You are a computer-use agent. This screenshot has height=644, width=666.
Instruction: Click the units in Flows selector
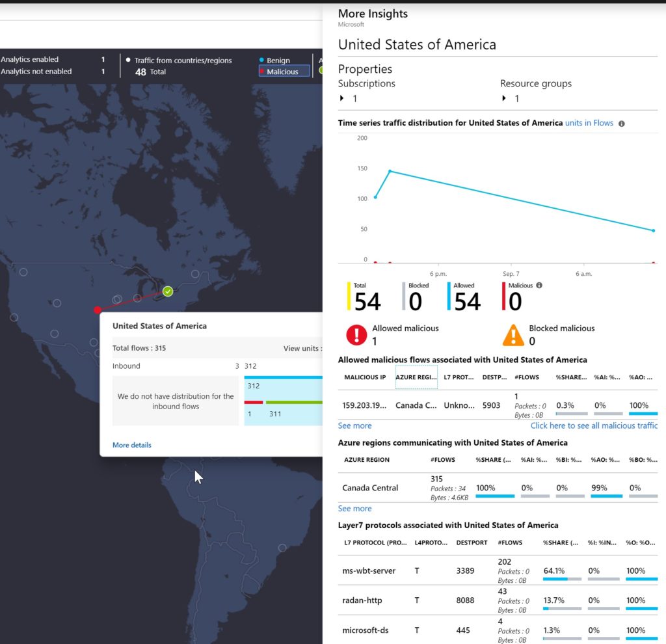(589, 123)
